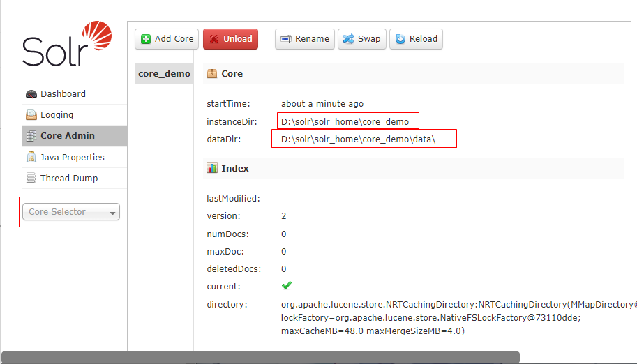
Task: Click the directory label
Action: point(227,304)
